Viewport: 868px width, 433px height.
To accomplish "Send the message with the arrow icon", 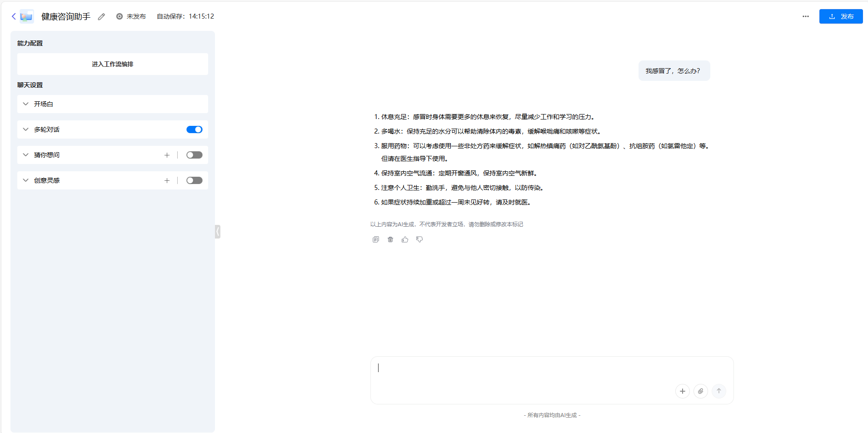I will [x=718, y=391].
